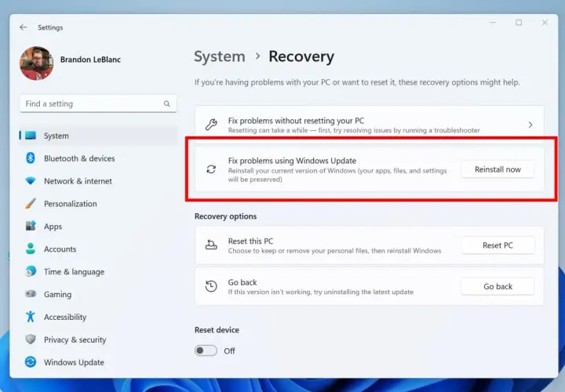Image resolution: width=565 pixels, height=392 pixels.
Task: Click the Reset PC button
Action: [498, 245]
